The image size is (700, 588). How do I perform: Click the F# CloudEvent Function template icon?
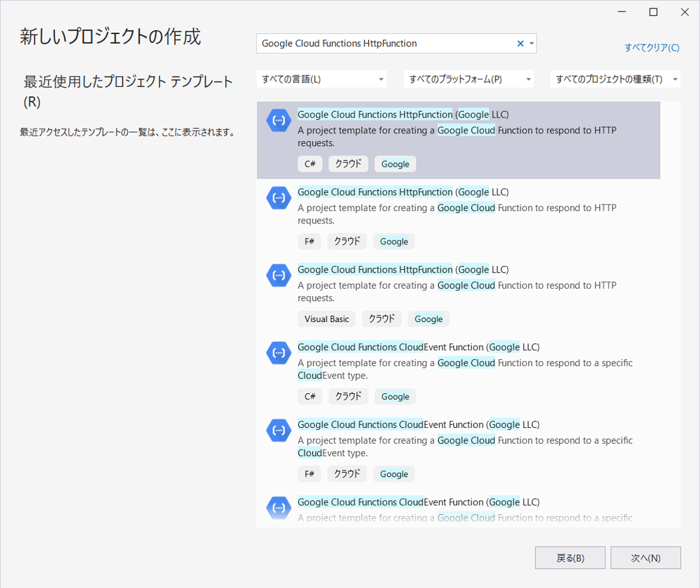click(279, 431)
